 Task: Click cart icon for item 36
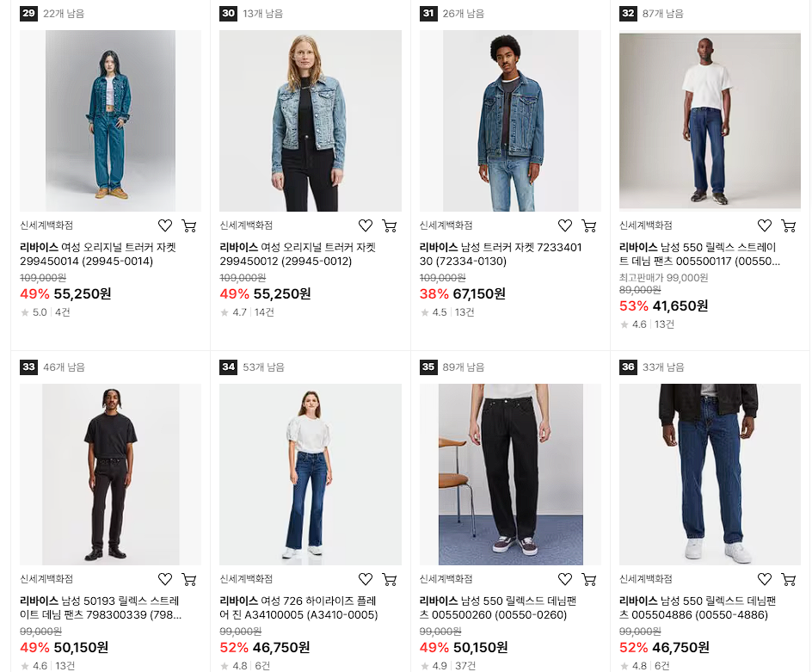pos(789,579)
